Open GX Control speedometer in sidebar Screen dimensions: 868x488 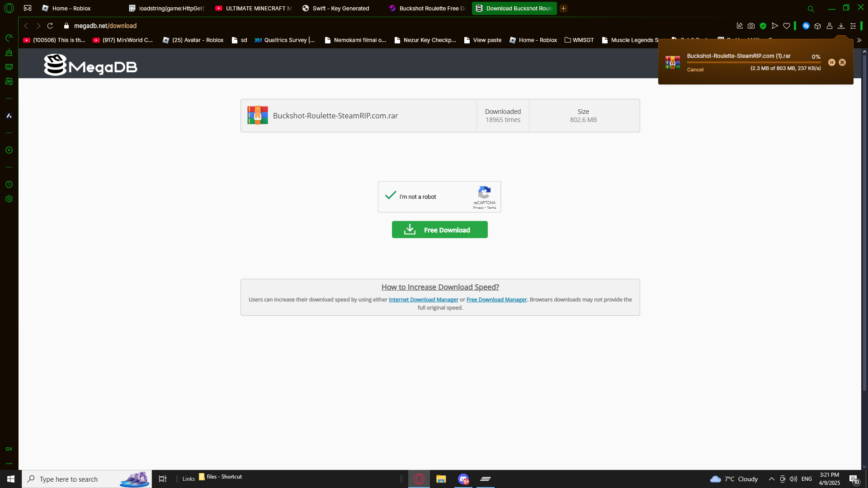pos(9,38)
